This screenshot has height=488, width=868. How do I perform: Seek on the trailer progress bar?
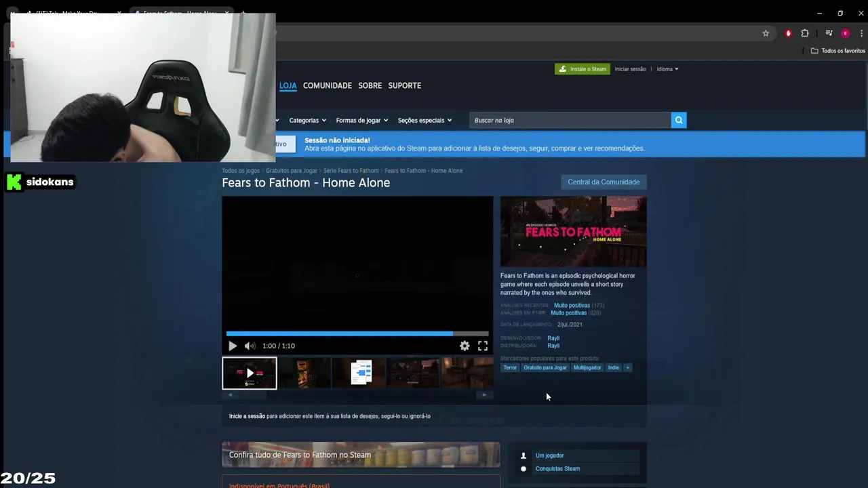[x=357, y=333]
